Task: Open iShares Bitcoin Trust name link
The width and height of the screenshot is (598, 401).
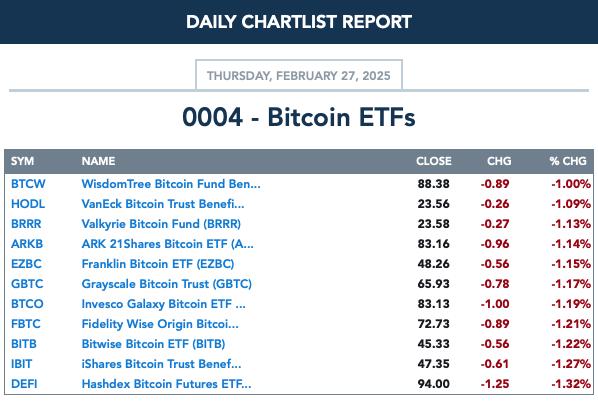Action: 161,364
